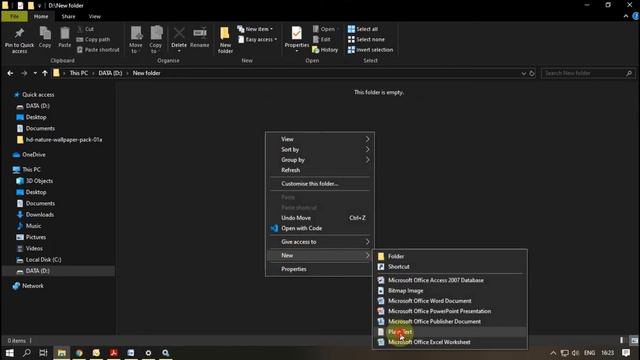640x360 pixels.
Task: Select Local Disk (C:) in navigation pane
Action: tap(43, 260)
